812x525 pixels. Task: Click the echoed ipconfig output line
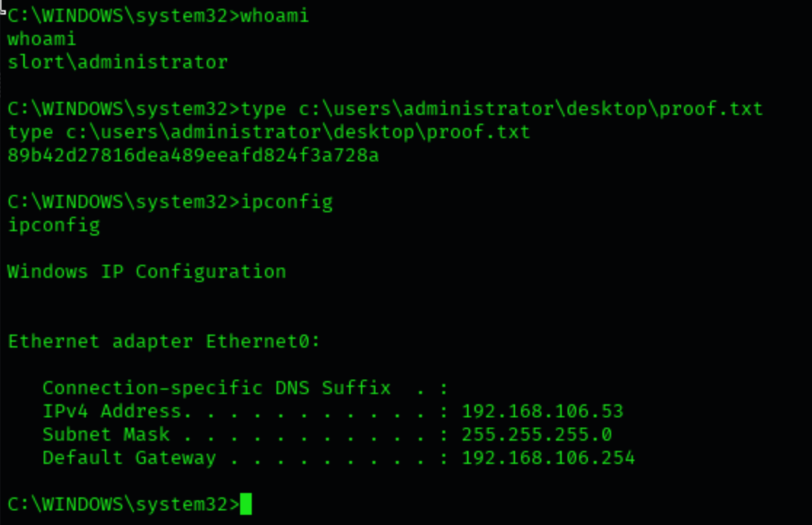point(53,225)
